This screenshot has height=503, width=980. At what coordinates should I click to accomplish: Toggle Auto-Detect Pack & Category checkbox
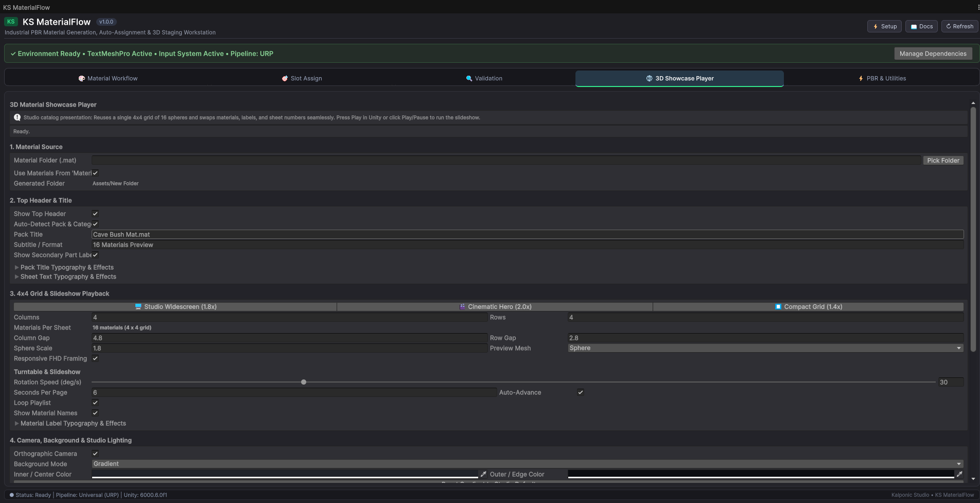pos(95,224)
